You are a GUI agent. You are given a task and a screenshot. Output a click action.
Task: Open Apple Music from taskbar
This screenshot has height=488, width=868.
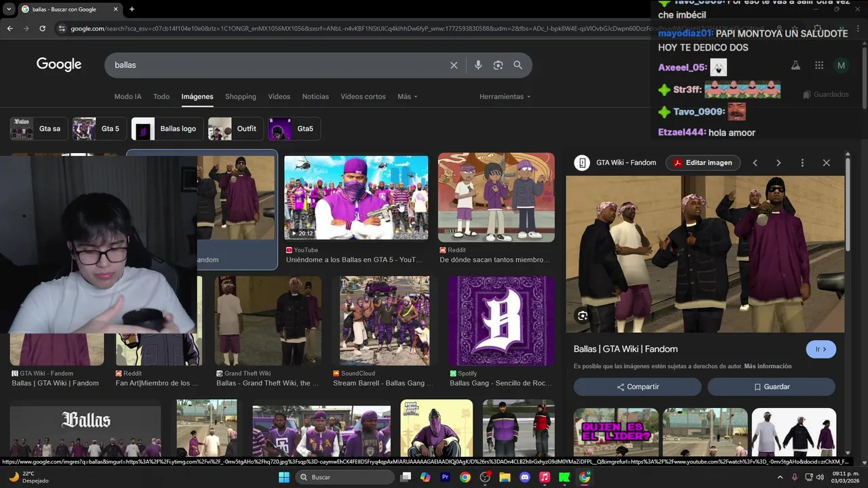[x=545, y=477]
